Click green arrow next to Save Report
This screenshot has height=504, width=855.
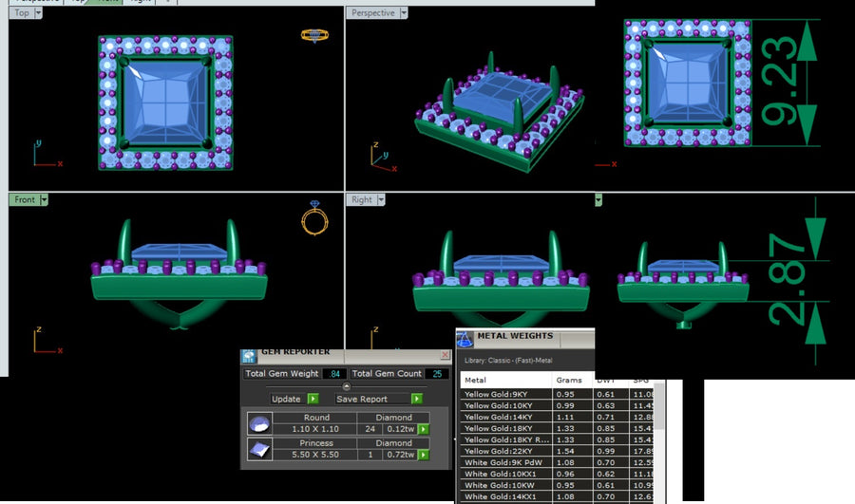(x=417, y=399)
